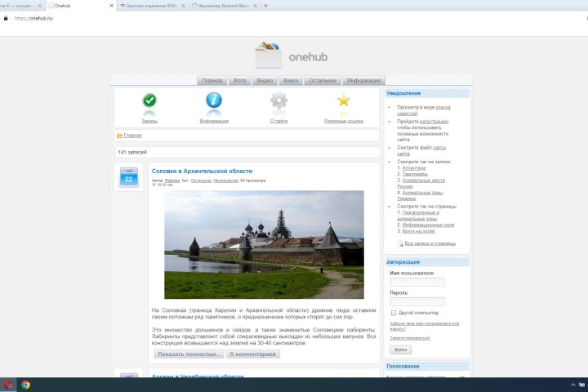Click the Зарегистрироваться link

pos(410,338)
